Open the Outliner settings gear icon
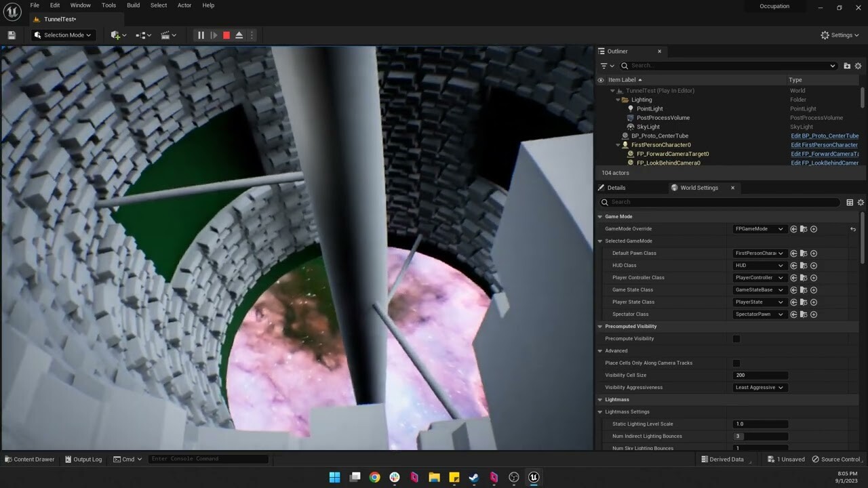This screenshot has width=868, height=488. point(858,65)
